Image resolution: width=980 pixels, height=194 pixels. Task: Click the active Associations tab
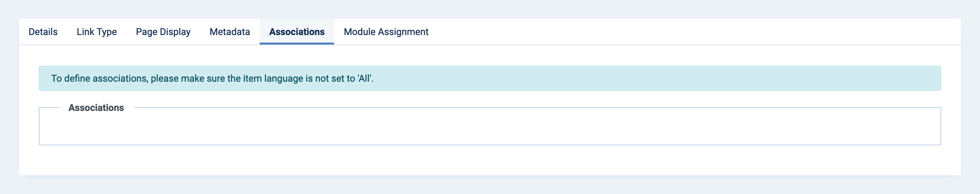pos(297,32)
